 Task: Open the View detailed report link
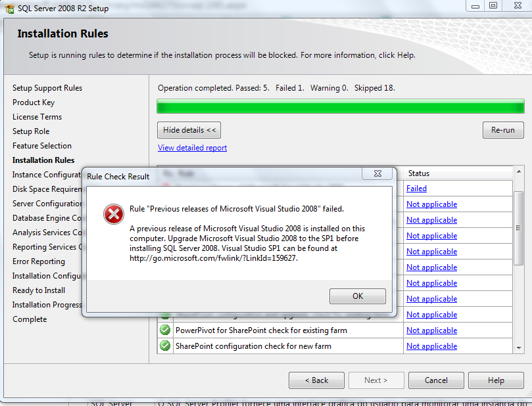coord(192,148)
